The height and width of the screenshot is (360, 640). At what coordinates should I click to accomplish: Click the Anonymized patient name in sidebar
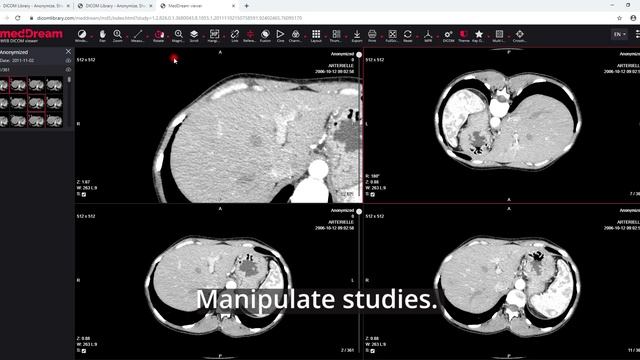[x=14, y=52]
